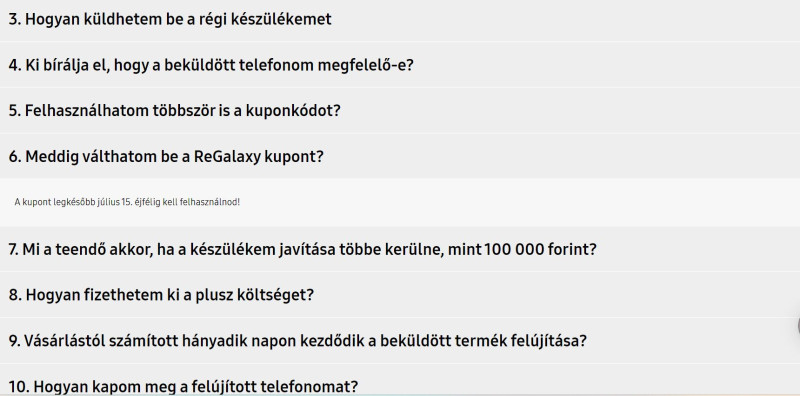800x396 pixels.
Task: Select the 'mint 100 000 forint?' question row
Action: (x=400, y=249)
